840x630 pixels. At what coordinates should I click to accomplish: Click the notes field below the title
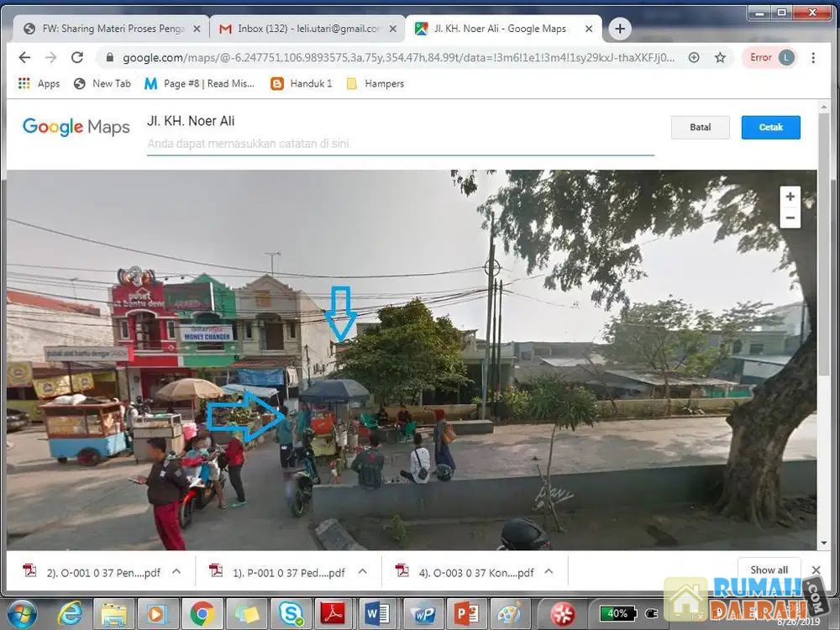(400, 144)
